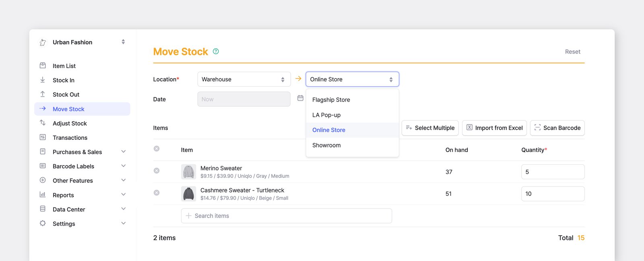This screenshot has height=261, width=644.
Task: Click the Merino Sweater thumbnail image
Action: point(188,172)
